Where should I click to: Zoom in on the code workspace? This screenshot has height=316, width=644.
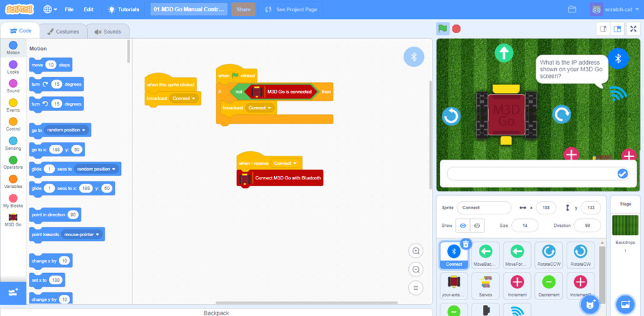coord(415,251)
